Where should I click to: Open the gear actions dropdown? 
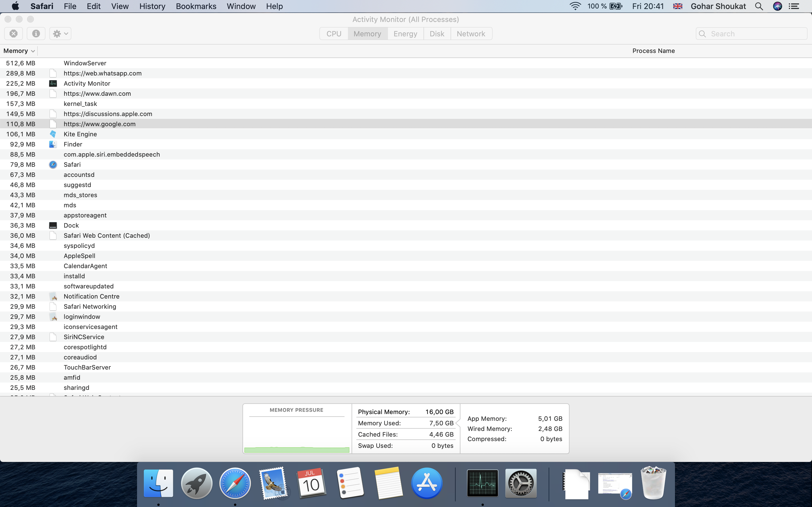(x=60, y=34)
